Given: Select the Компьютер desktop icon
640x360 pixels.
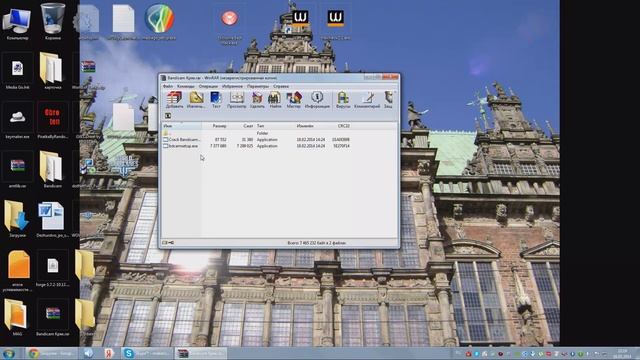Looking at the screenshot, I should pos(17,23).
